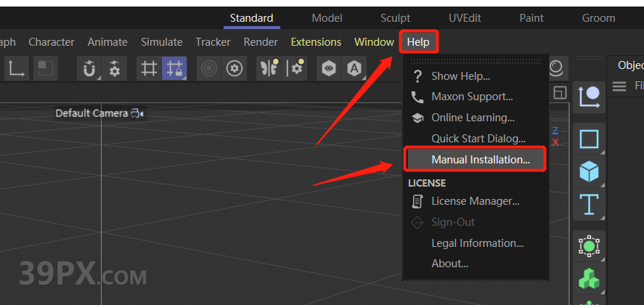
Task: Click the Default Camera viewport label
Action: (91, 113)
